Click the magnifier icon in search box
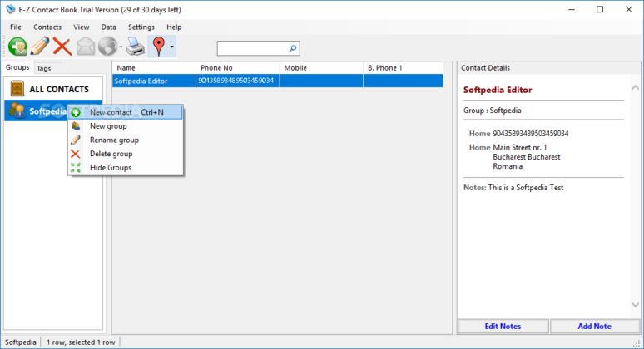The height and width of the screenshot is (349, 644). coord(292,48)
